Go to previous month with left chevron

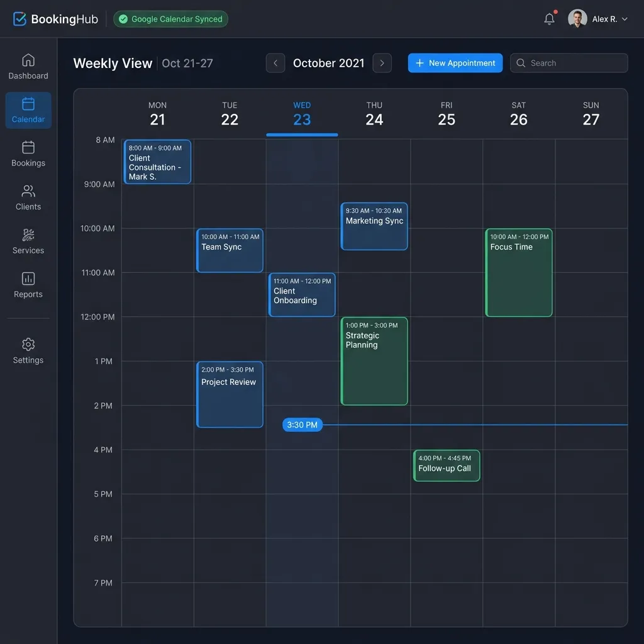click(x=275, y=63)
